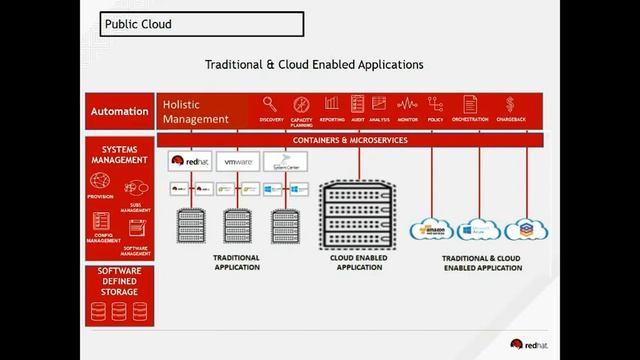Click the Analysis chart icon
This screenshot has height=360, width=640.
(x=379, y=103)
